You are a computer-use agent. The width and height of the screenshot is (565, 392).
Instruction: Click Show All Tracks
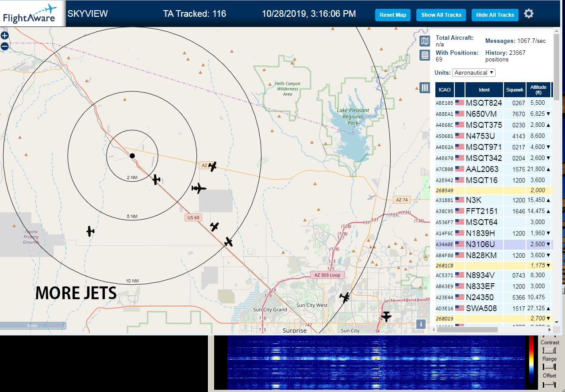pyautogui.click(x=441, y=15)
